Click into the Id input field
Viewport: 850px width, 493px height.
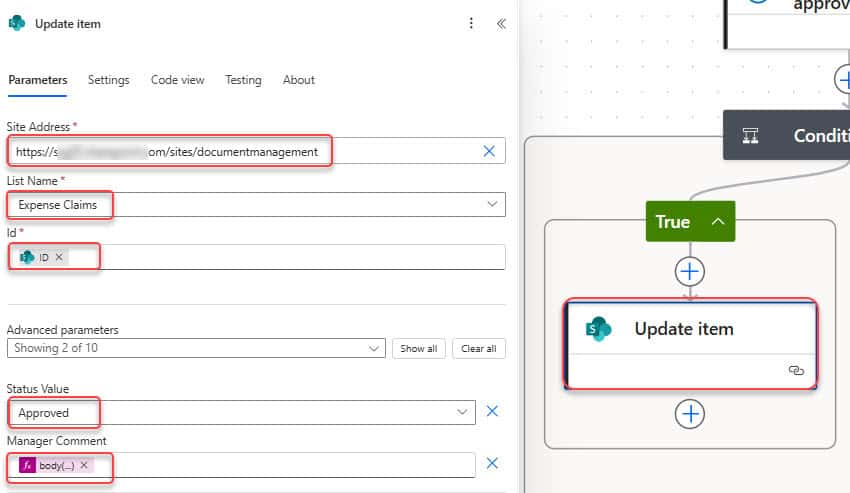[256, 257]
